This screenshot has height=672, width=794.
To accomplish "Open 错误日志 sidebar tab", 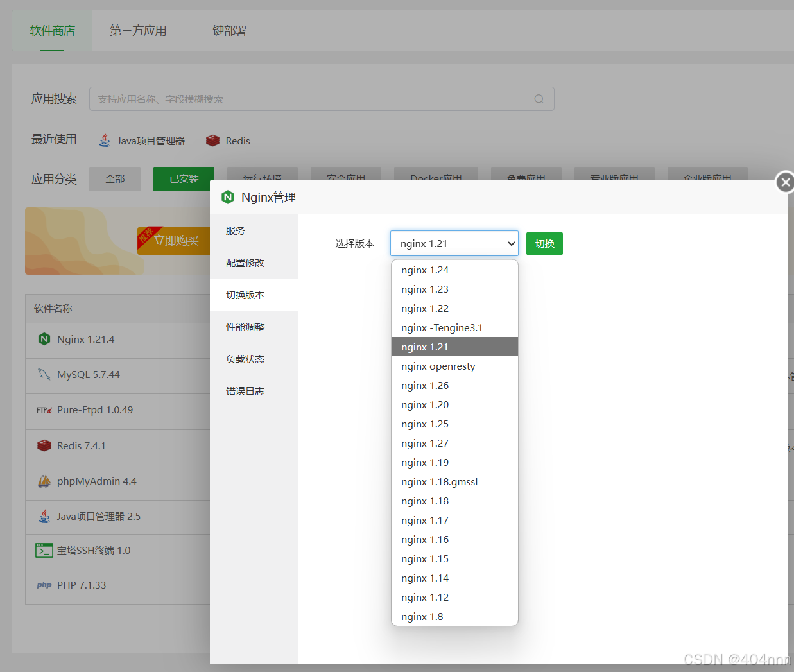I will (254, 391).
